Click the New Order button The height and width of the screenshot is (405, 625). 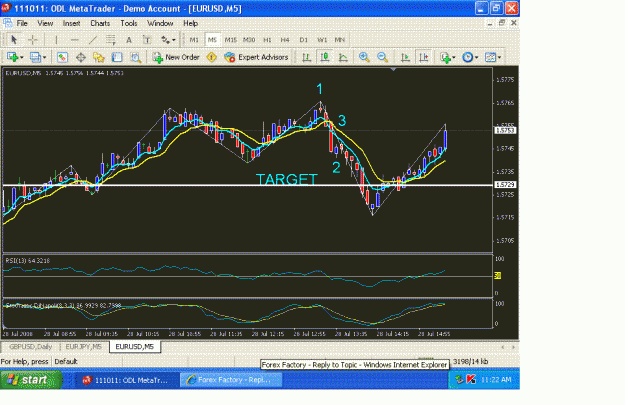(x=176, y=57)
